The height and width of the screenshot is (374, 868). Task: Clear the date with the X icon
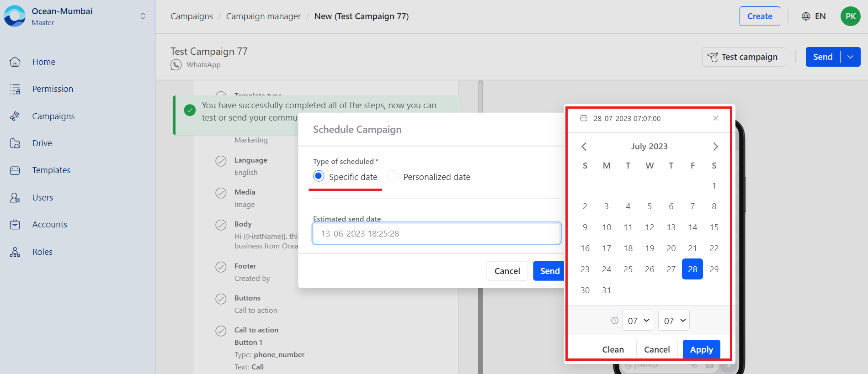pos(715,118)
